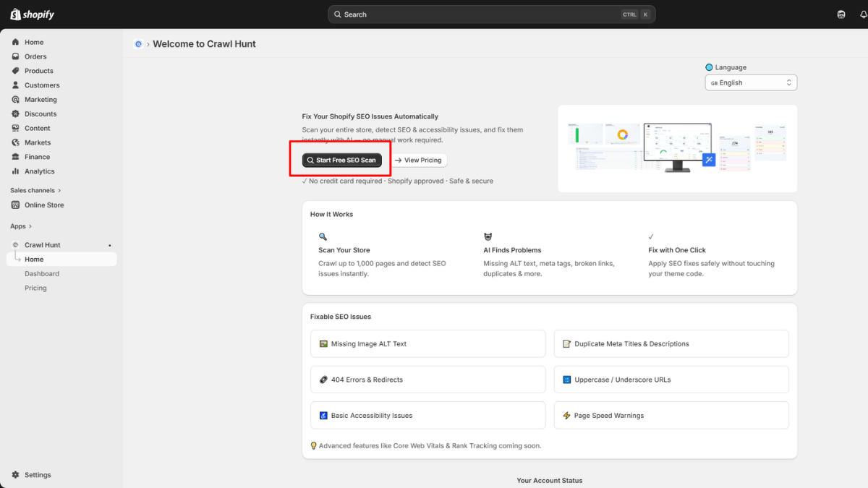Screen dimensions: 868x488
Task: Click the Your Account Status heading
Action: coord(550,481)
